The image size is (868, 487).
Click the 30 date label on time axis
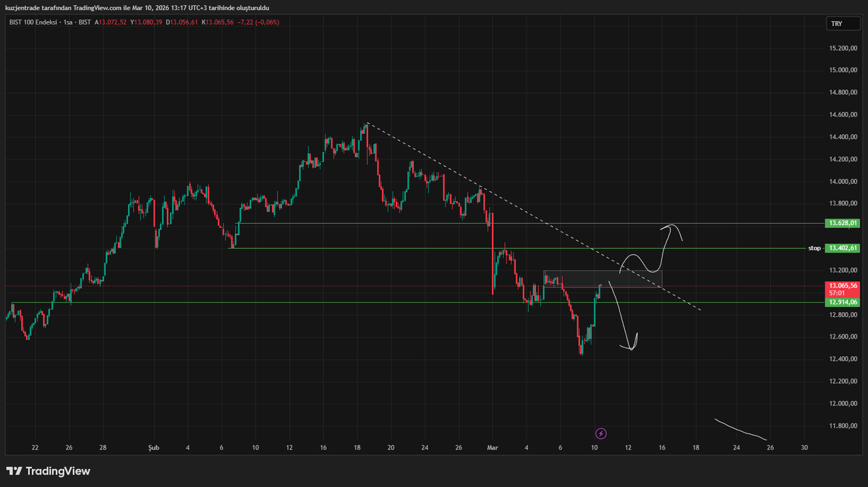[804, 448]
